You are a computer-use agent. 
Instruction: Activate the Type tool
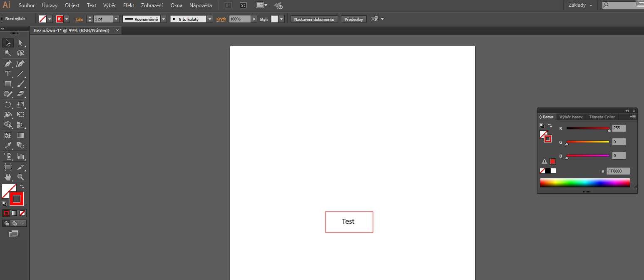tap(7, 74)
